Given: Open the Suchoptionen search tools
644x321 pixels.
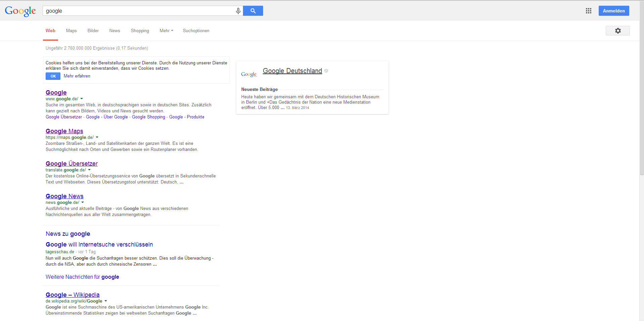Looking at the screenshot, I should [196, 31].
